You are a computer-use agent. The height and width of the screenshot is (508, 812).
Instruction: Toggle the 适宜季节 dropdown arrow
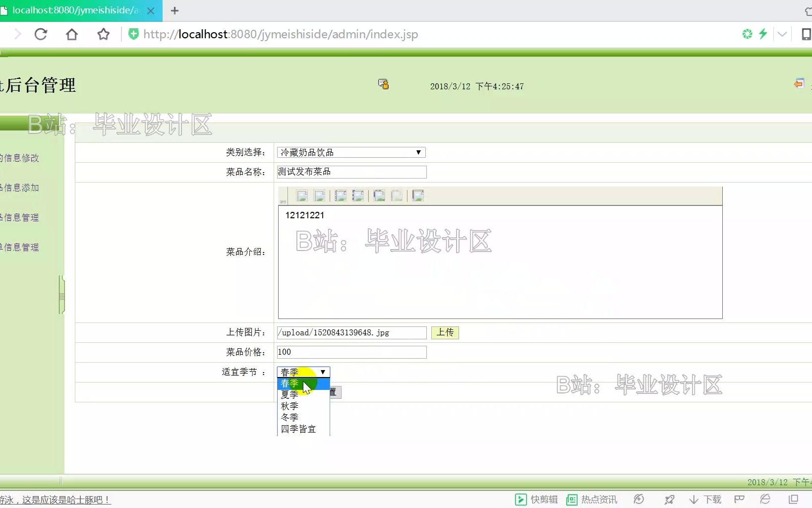pyautogui.click(x=323, y=372)
